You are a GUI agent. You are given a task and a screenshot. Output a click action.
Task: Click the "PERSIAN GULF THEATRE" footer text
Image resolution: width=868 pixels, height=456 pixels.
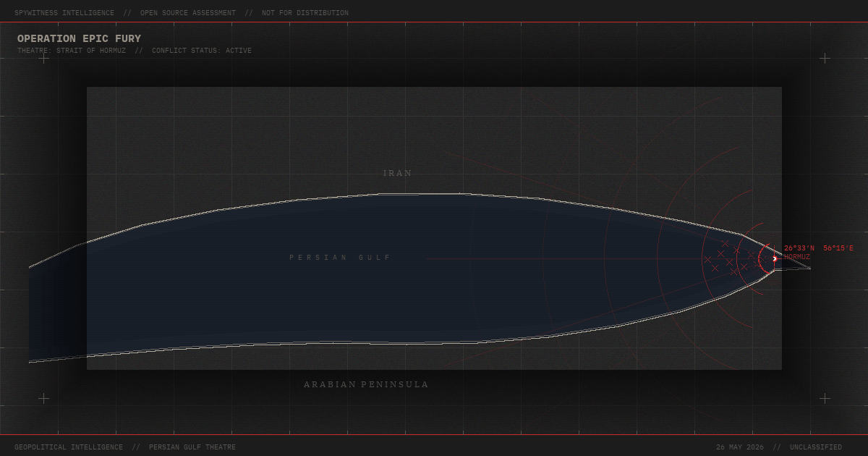192,447
